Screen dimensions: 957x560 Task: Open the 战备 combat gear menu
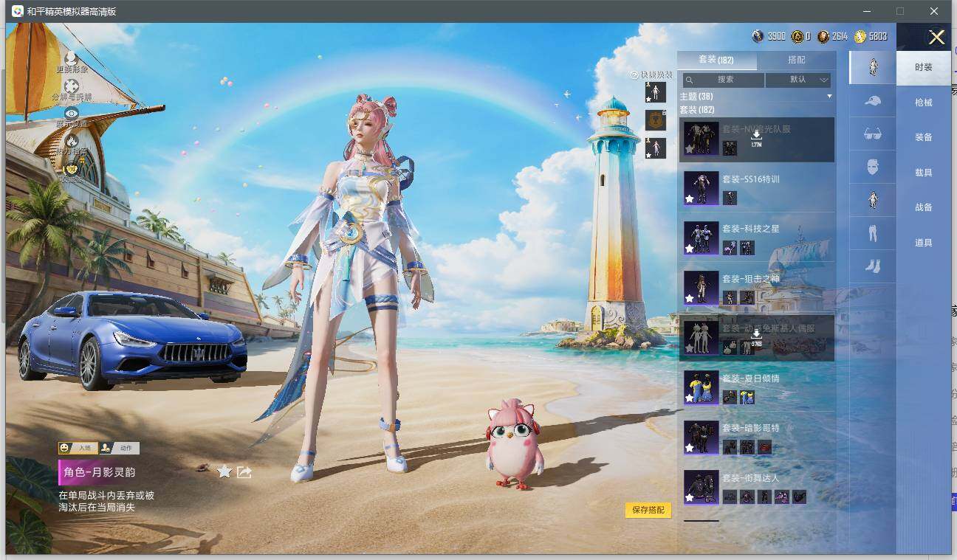[x=924, y=207]
